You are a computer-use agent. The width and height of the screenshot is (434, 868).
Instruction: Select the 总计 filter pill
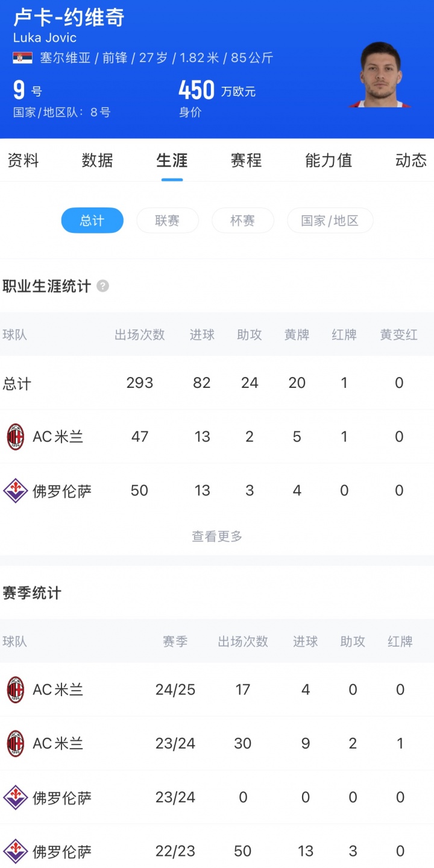pos(92,221)
